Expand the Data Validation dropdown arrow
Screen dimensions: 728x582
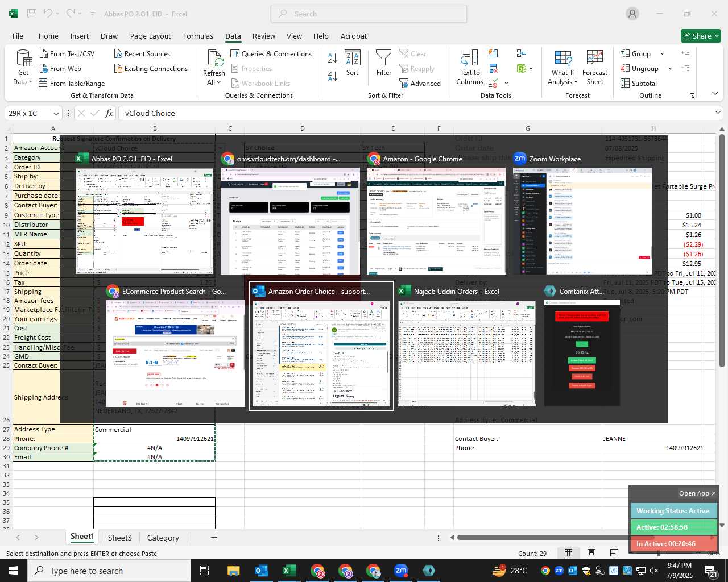coord(506,84)
